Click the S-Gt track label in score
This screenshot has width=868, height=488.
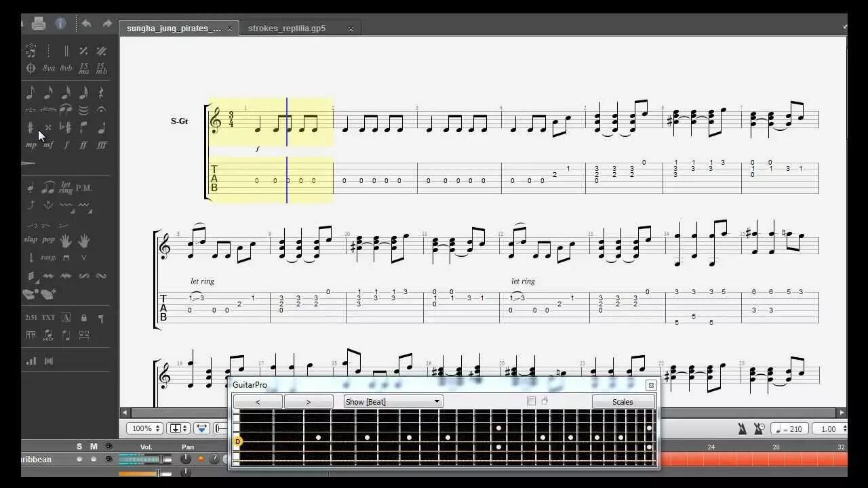click(x=179, y=121)
